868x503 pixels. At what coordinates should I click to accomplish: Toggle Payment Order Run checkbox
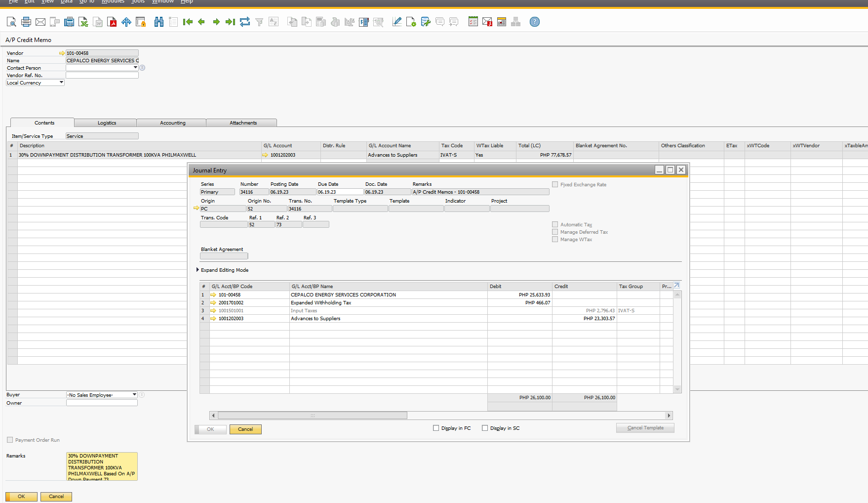pos(10,440)
